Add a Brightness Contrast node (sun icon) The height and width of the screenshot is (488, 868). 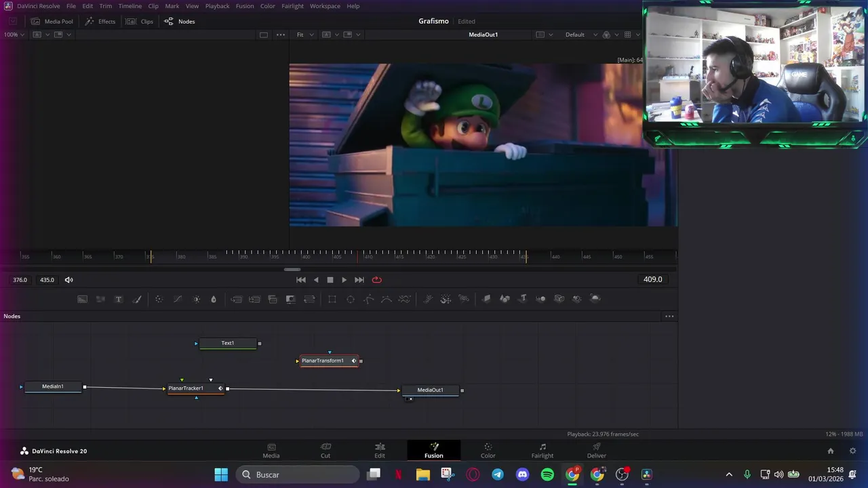(x=197, y=299)
